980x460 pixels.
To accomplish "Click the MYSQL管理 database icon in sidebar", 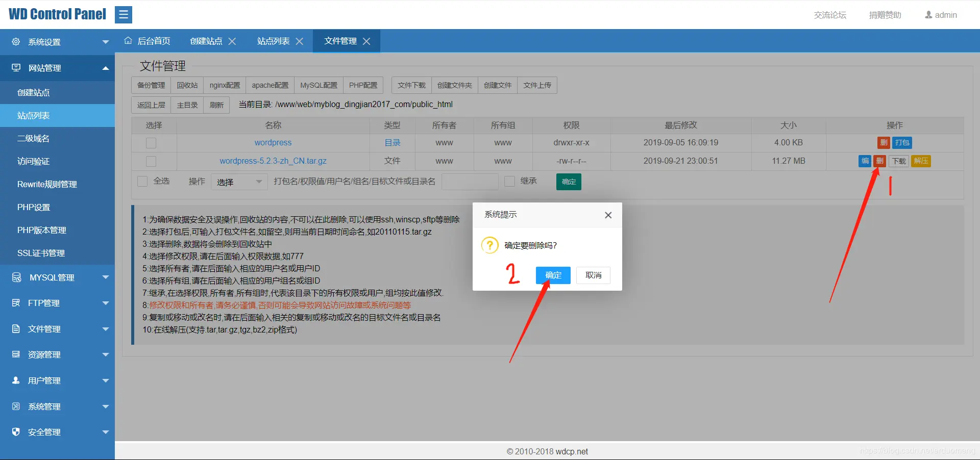I will point(15,277).
